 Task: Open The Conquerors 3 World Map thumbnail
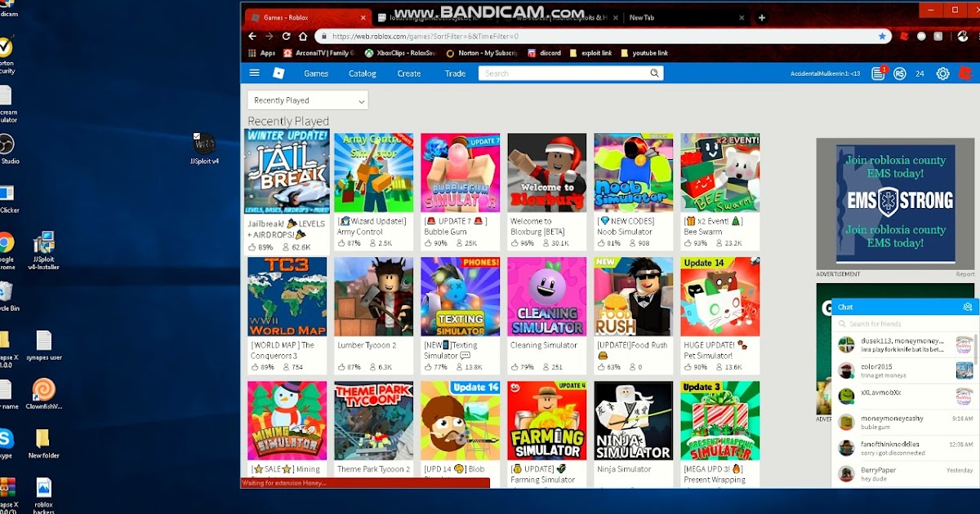point(287,297)
